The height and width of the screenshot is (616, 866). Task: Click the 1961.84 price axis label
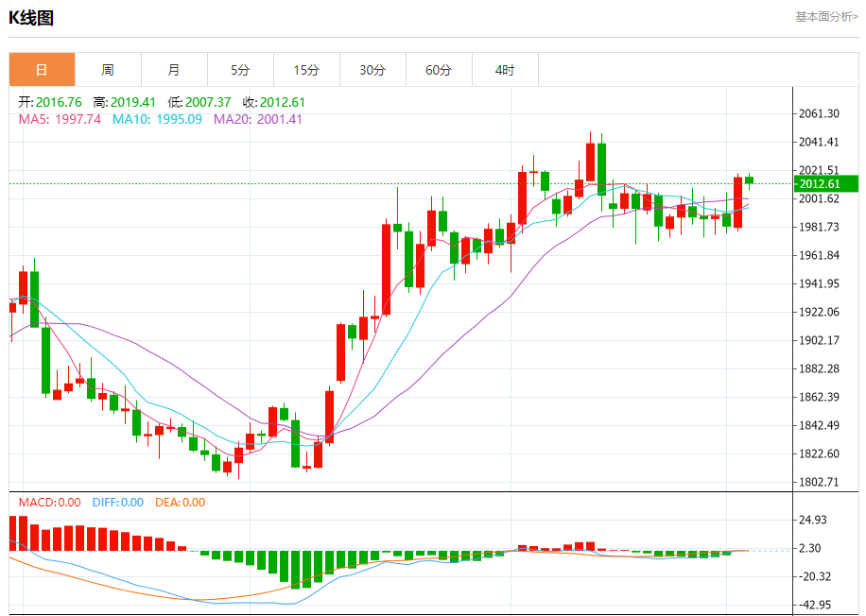tap(819, 255)
